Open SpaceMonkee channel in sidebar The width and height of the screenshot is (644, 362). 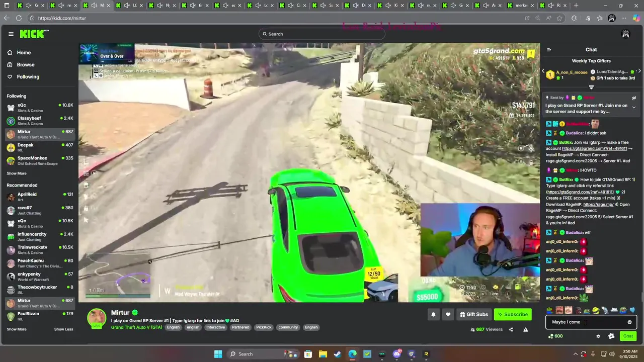[39, 160]
